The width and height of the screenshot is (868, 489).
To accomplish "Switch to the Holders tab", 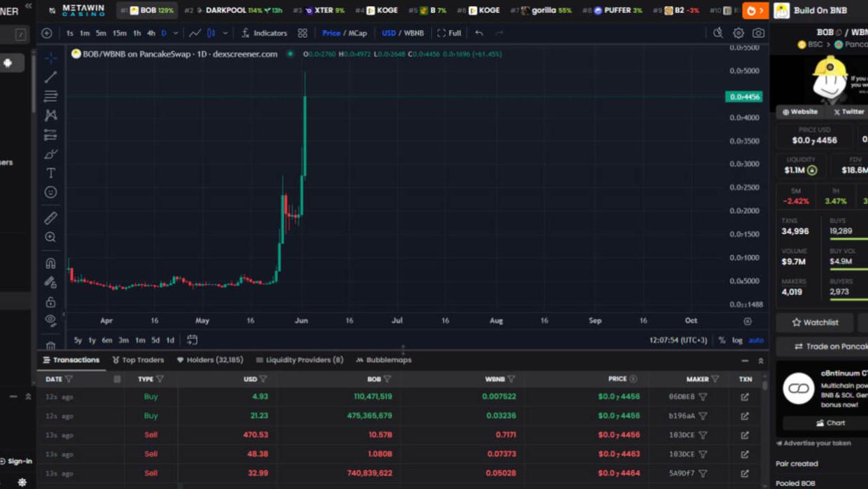I will [210, 360].
